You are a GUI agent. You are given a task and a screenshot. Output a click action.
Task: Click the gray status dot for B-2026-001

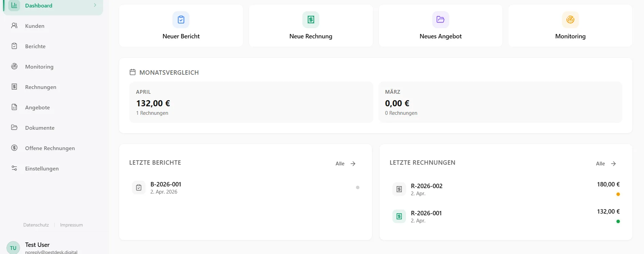357,187
